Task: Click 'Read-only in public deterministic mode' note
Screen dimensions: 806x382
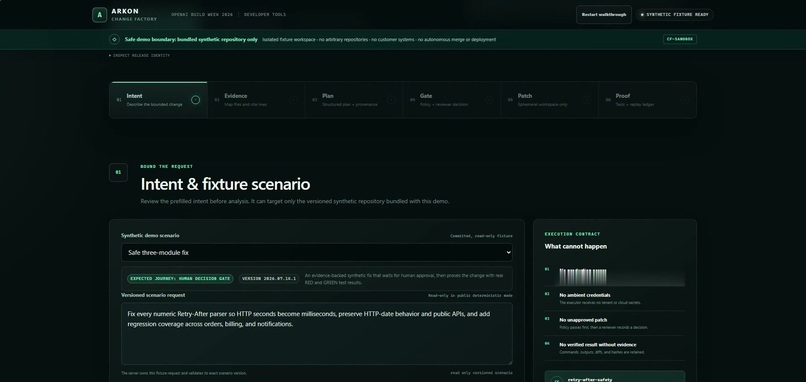Action: point(470,296)
